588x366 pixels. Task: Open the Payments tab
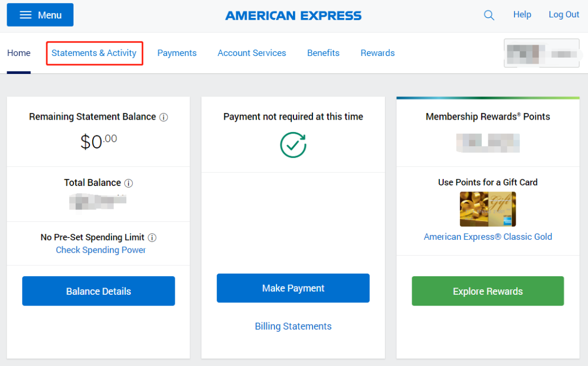pyautogui.click(x=177, y=53)
